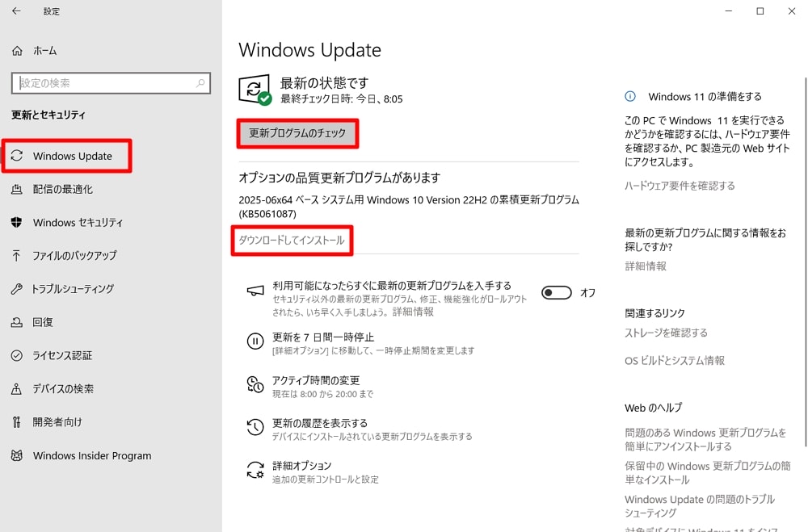Click the shield icon for Windows セキュリティ

16,222
